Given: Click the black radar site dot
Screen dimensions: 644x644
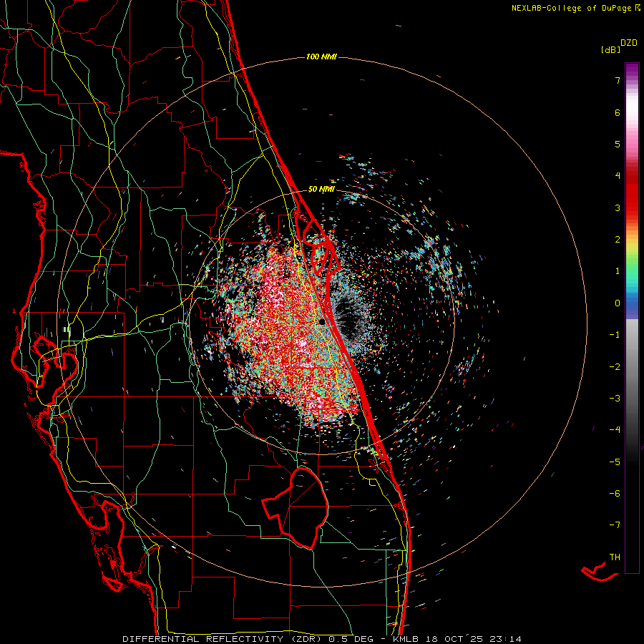Looking at the screenshot, I should pos(323,321).
